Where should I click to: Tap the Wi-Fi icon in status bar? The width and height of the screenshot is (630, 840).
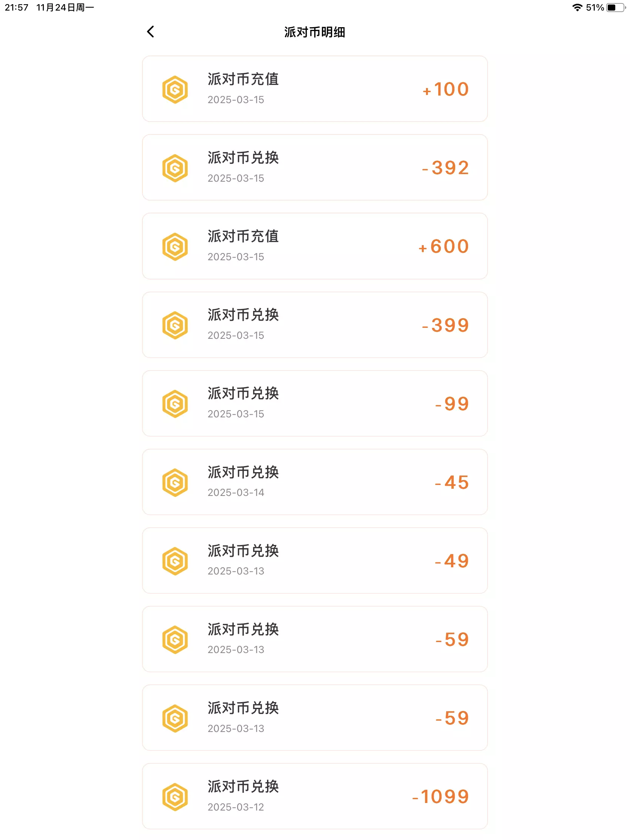click(x=577, y=8)
